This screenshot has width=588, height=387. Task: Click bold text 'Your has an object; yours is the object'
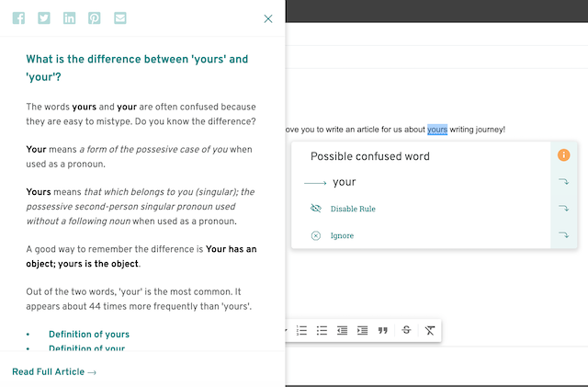141,256
